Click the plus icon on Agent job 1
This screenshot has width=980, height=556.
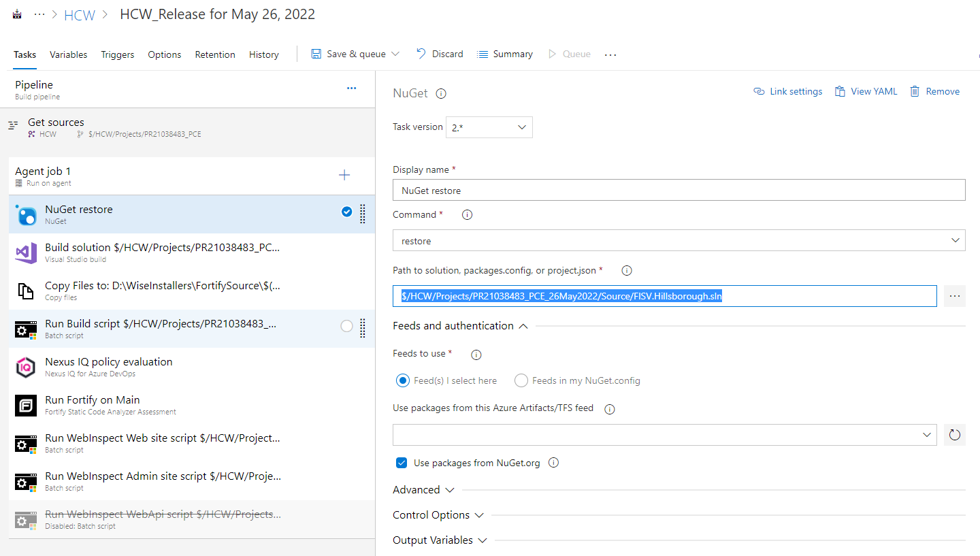344,176
